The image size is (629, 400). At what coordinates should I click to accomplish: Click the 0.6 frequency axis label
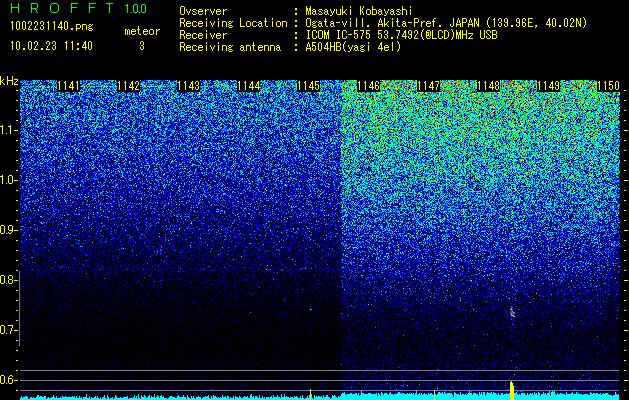click(7, 380)
